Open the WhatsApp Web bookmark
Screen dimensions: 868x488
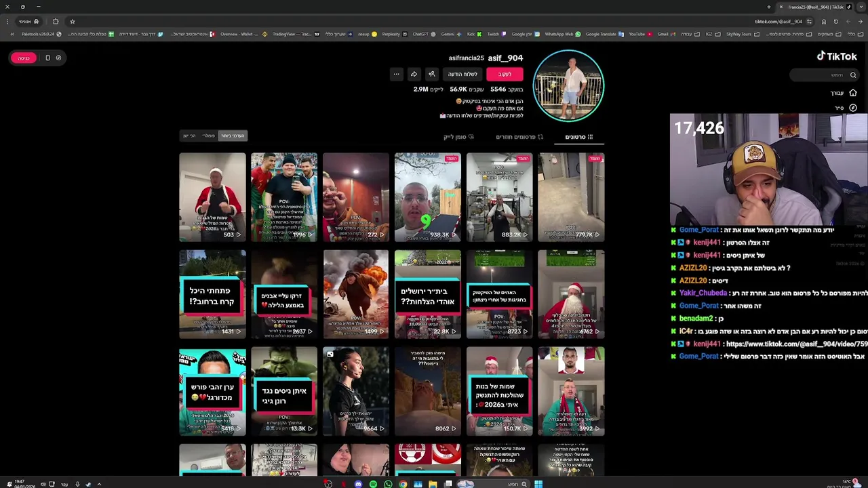562,34
